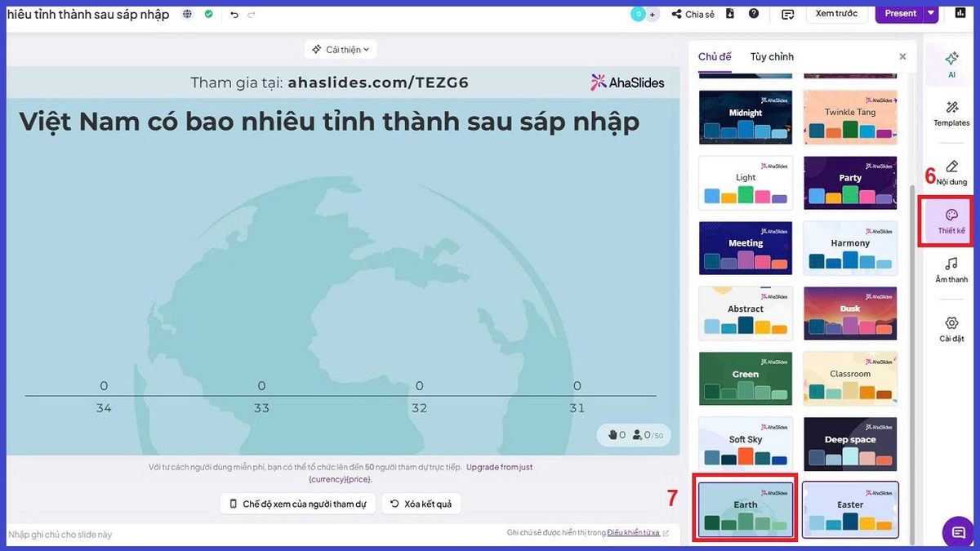980x551 pixels.
Task: Open the Âm thanh audio panel
Action: click(951, 270)
